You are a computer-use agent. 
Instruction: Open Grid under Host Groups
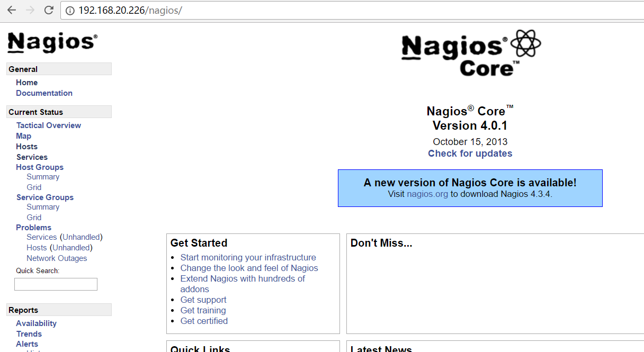pos(34,187)
